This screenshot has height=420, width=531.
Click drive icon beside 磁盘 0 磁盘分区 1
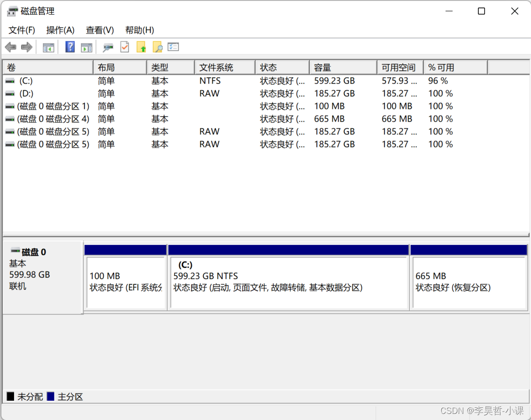10,107
